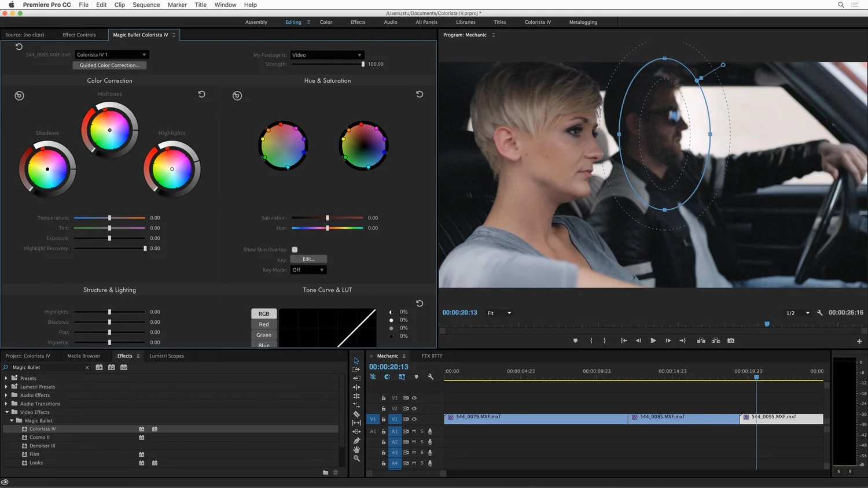Toggle V3 track output eye icon

414,398
